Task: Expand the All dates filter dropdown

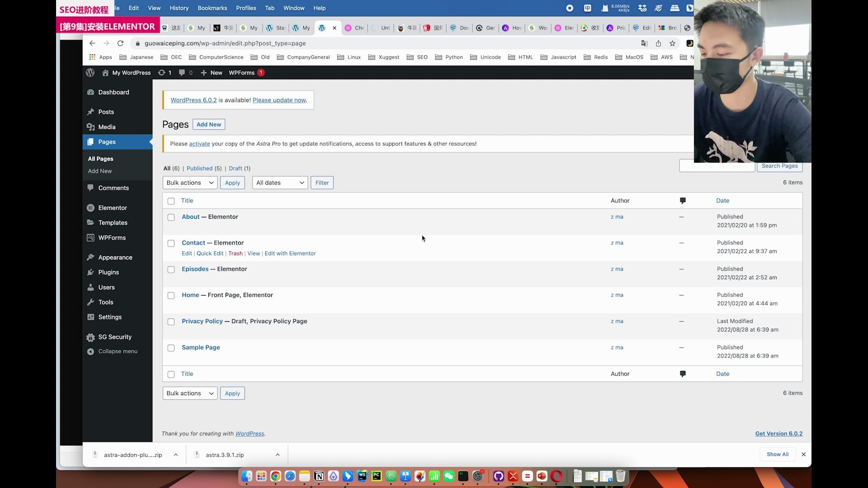Action: click(x=280, y=183)
